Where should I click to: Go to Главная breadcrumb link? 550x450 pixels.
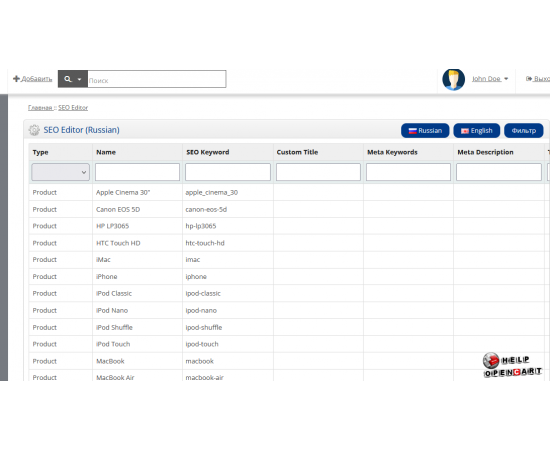point(40,108)
